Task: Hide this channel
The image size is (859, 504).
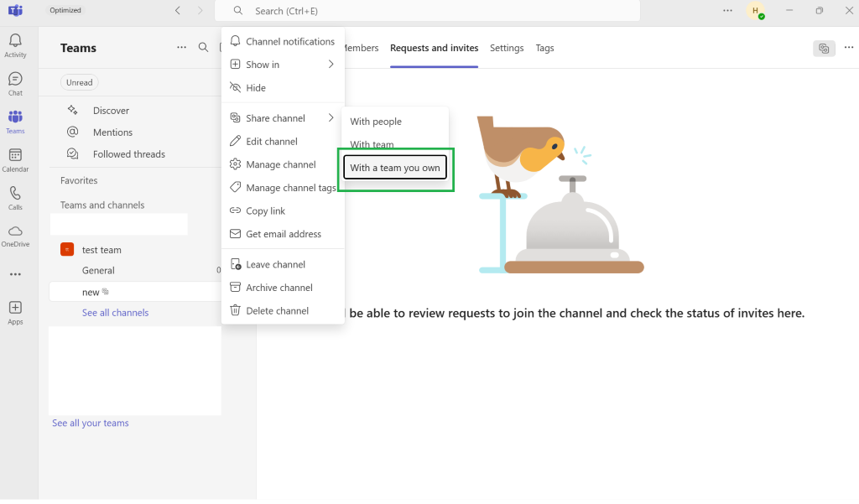Action: pyautogui.click(x=283, y=88)
